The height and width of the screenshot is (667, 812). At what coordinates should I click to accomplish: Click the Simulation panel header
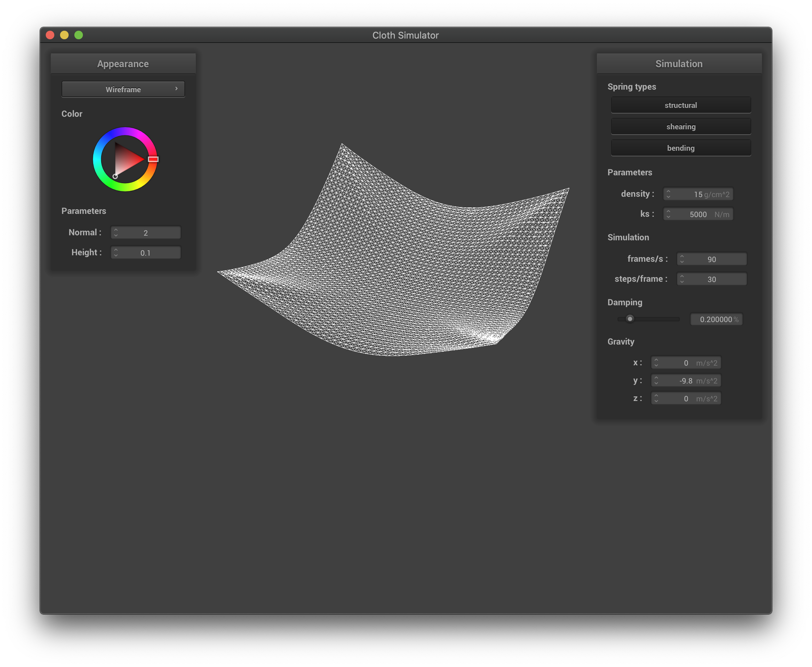(679, 64)
